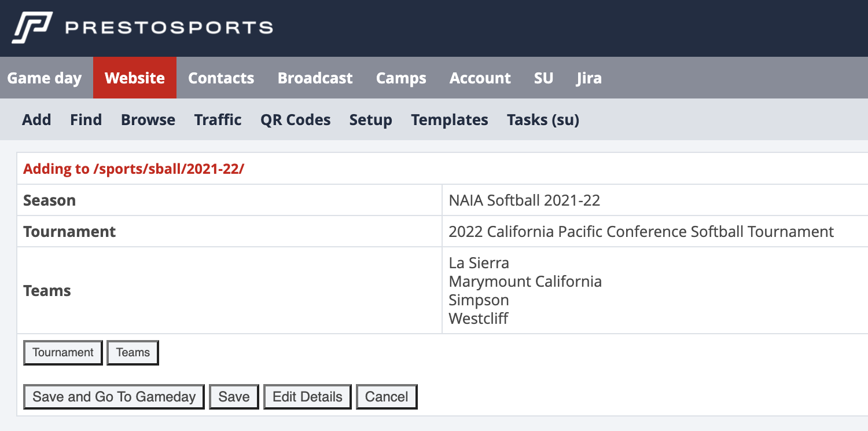Go to the Contacts tab

point(221,78)
